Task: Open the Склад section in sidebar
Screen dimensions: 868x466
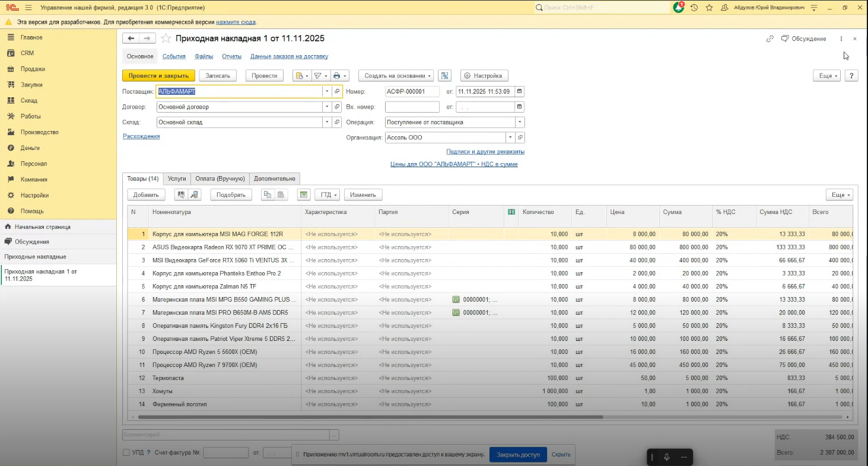Action: tap(28, 101)
